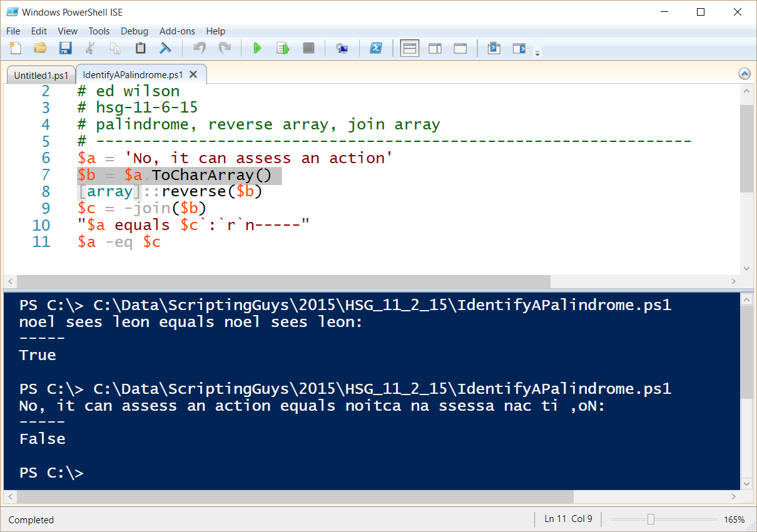Close the IdentifyAPalindrome.ps1 tab
The width and height of the screenshot is (757, 532).
(193, 74)
